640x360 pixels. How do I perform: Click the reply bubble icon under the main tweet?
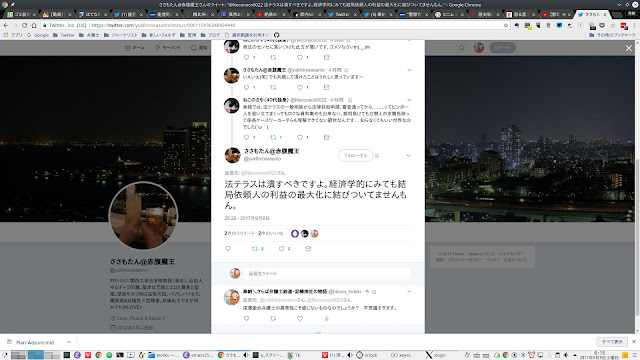(x=228, y=249)
